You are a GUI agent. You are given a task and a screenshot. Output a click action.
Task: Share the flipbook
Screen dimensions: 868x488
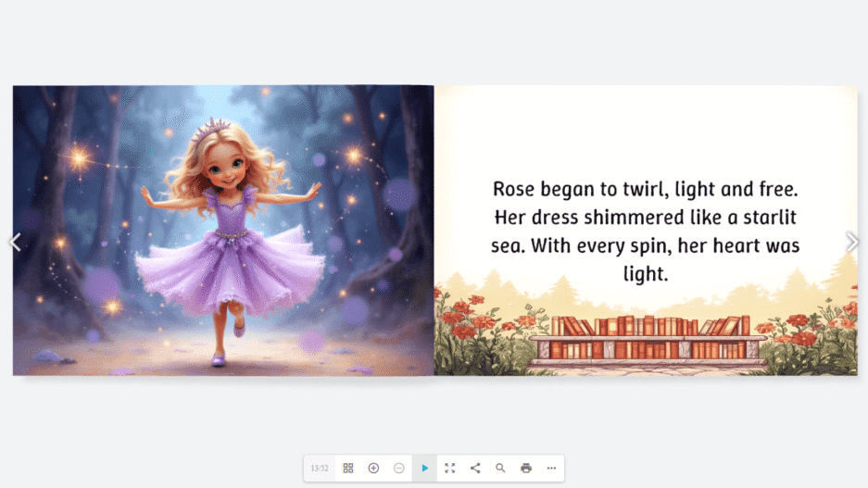point(475,468)
